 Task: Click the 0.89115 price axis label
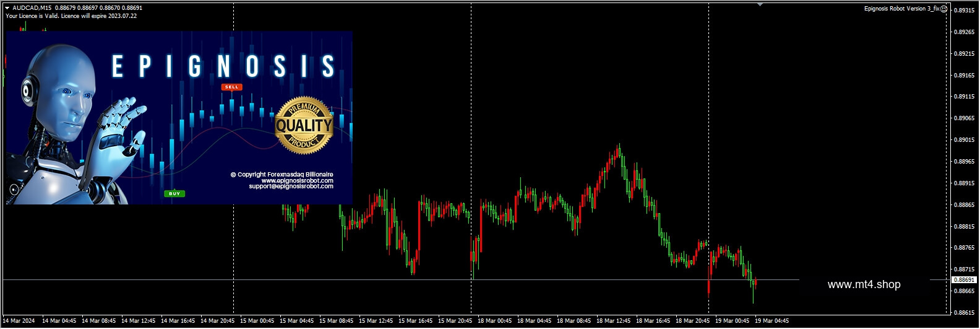tap(965, 97)
